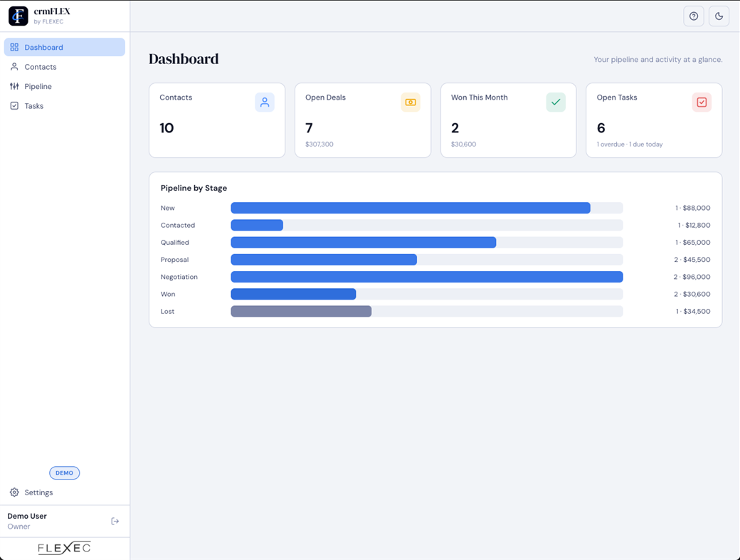Click the New stage progress bar
The height and width of the screenshot is (560, 740).
click(427, 208)
